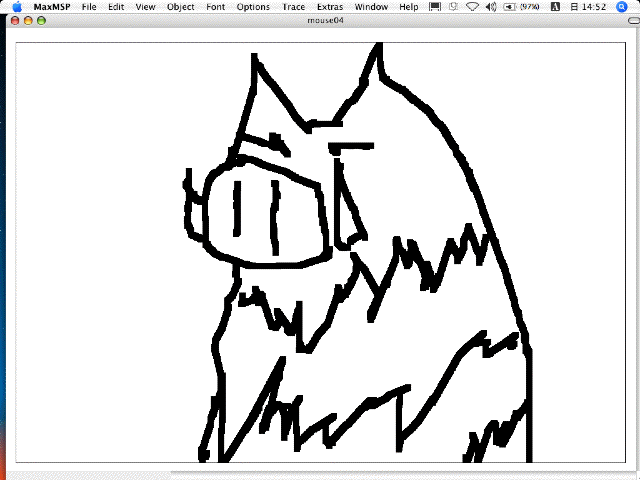Open the Apple menu
640x480 pixels.
click(17, 7)
